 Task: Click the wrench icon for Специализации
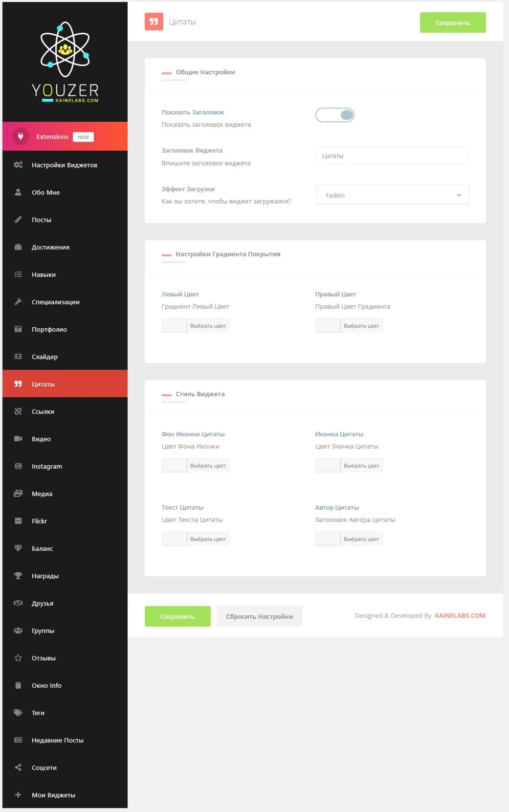point(18,302)
